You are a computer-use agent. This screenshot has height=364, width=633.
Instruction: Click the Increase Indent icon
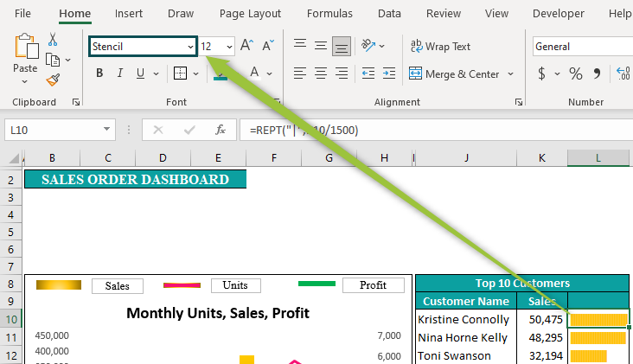click(x=389, y=73)
